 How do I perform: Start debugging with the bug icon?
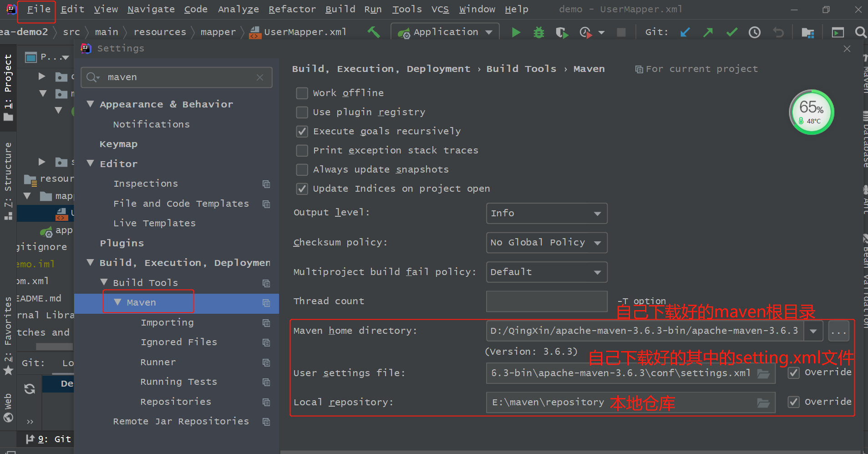point(539,32)
